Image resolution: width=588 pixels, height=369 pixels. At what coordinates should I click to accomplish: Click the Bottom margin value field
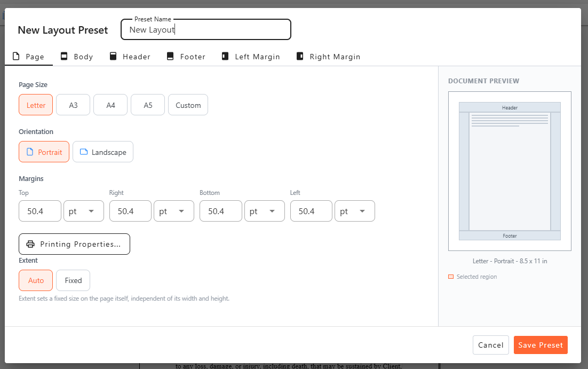coord(220,211)
